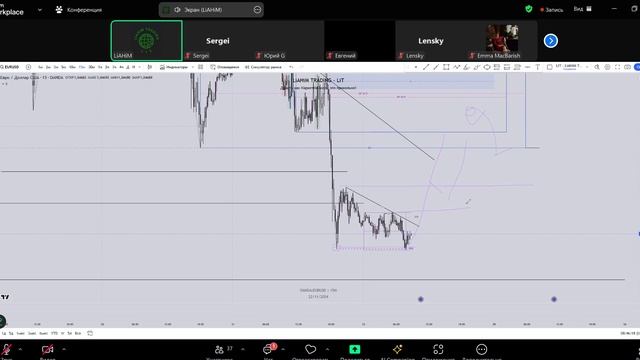Expand participants options arrow
The image size is (640, 360).
[243, 349]
